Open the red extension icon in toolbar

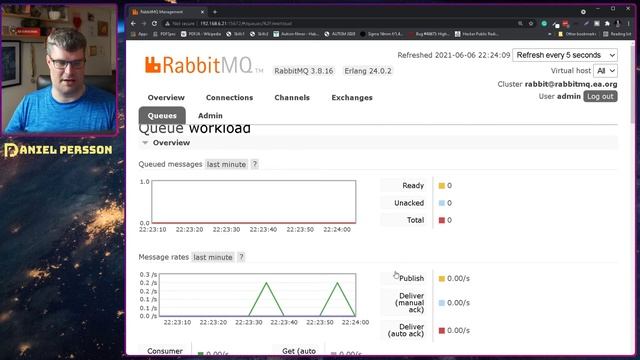565,24
